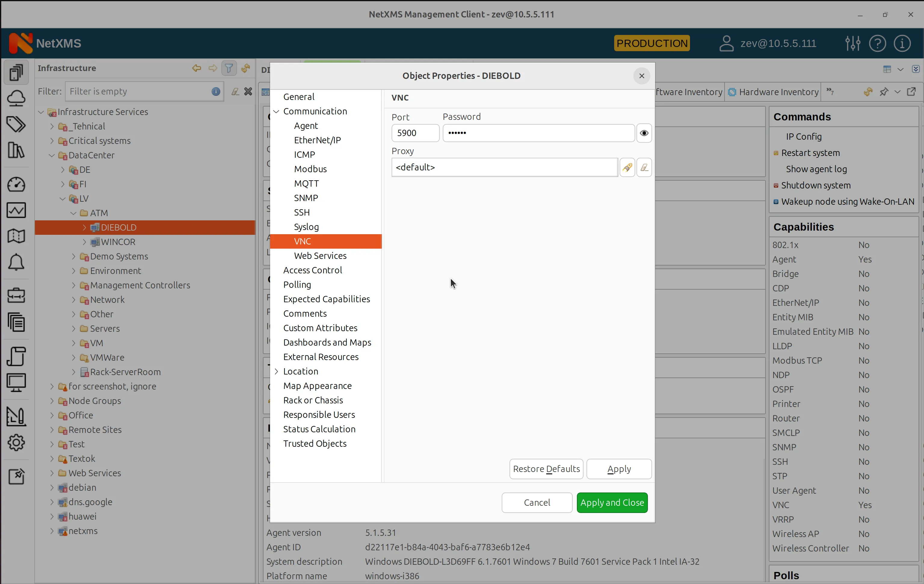This screenshot has height=584, width=924.
Task: Open the Network Maps perspective
Action: [x=16, y=236]
